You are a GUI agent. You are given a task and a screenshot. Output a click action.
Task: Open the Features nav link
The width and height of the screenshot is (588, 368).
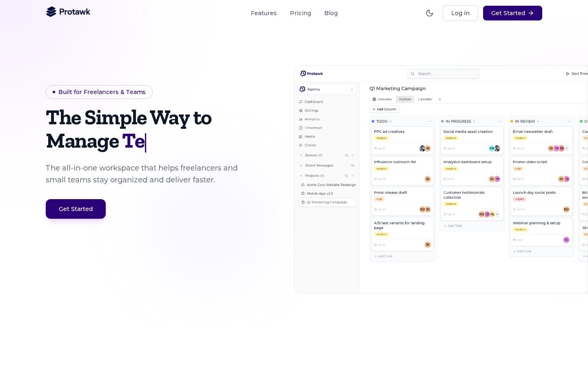coord(264,13)
